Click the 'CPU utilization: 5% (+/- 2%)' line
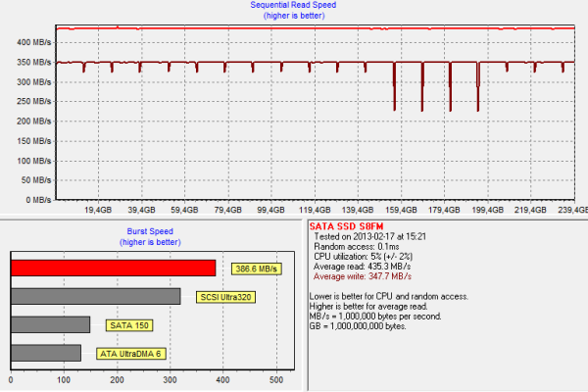The width and height of the screenshot is (588, 392). pyautogui.click(x=363, y=257)
